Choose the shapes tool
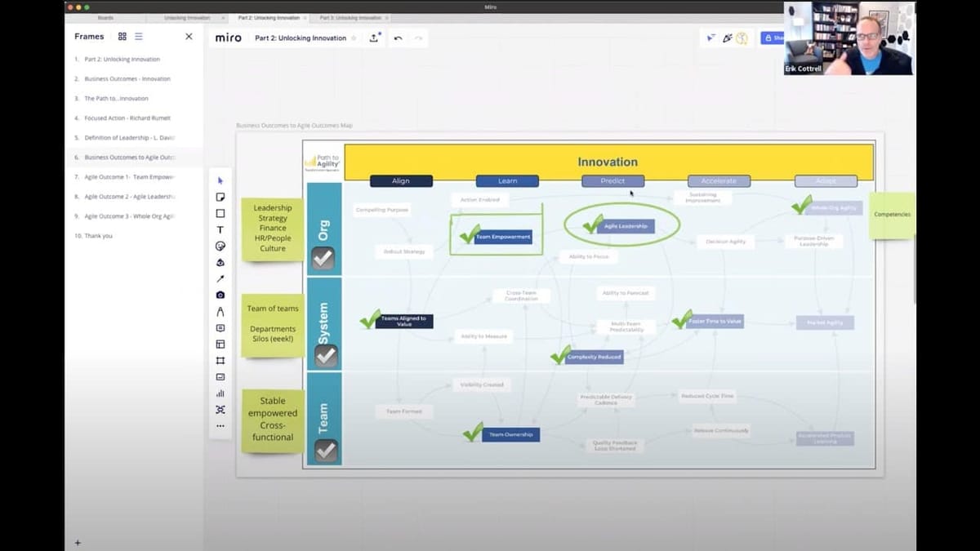 (x=220, y=213)
